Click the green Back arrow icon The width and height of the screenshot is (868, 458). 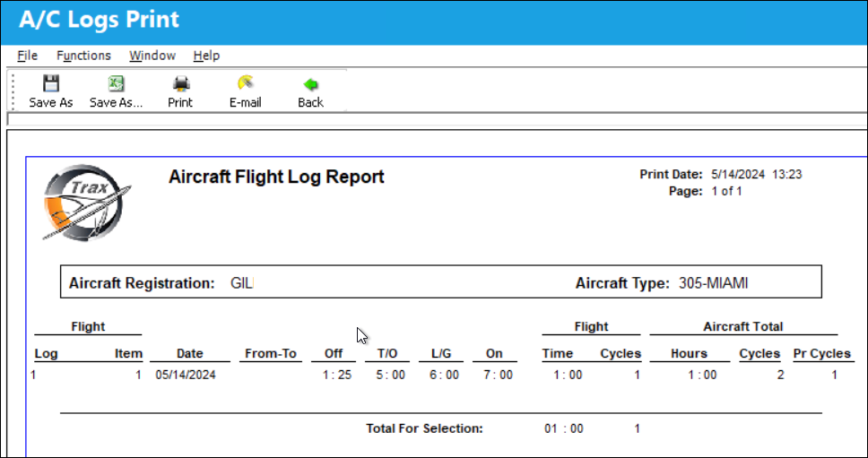click(x=310, y=84)
